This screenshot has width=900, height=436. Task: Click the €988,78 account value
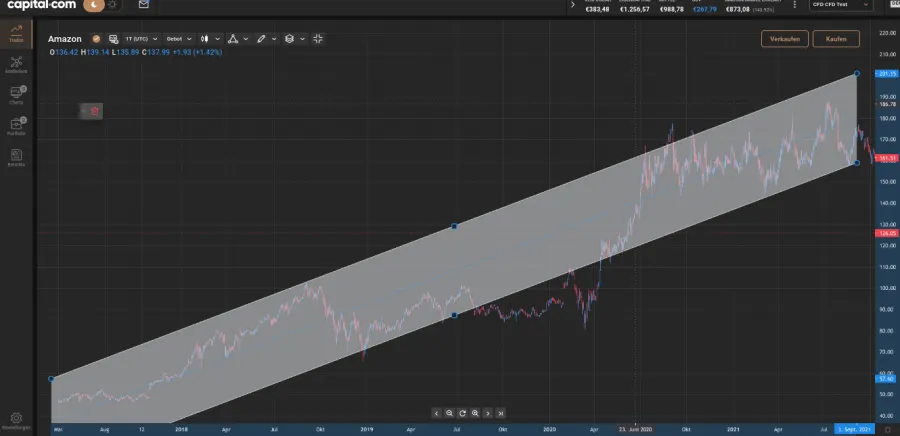click(672, 9)
